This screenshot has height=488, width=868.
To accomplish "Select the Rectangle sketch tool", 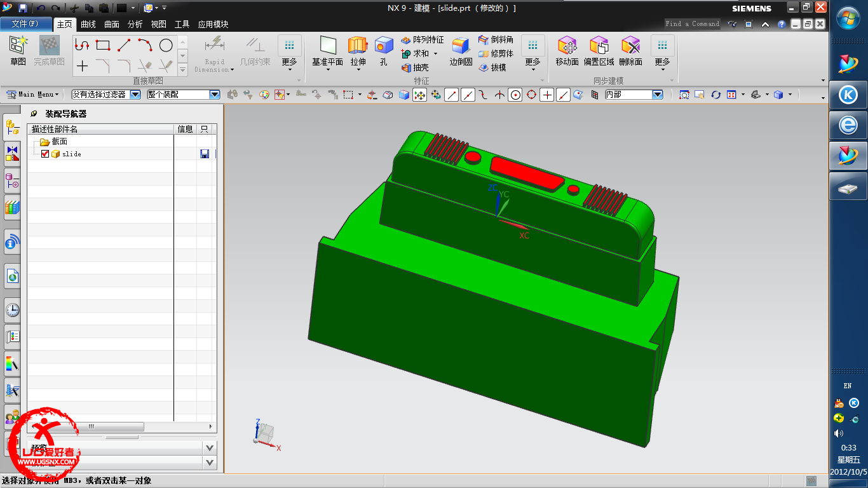I will pyautogui.click(x=102, y=45).
